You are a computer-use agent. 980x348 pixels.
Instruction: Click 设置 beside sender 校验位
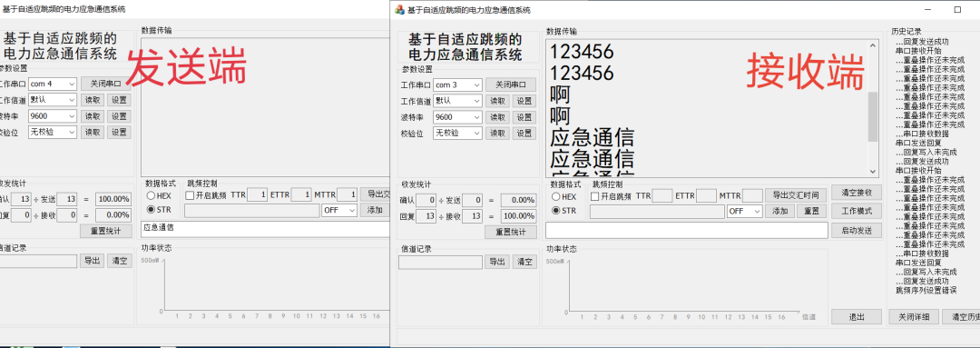point(120,132)
